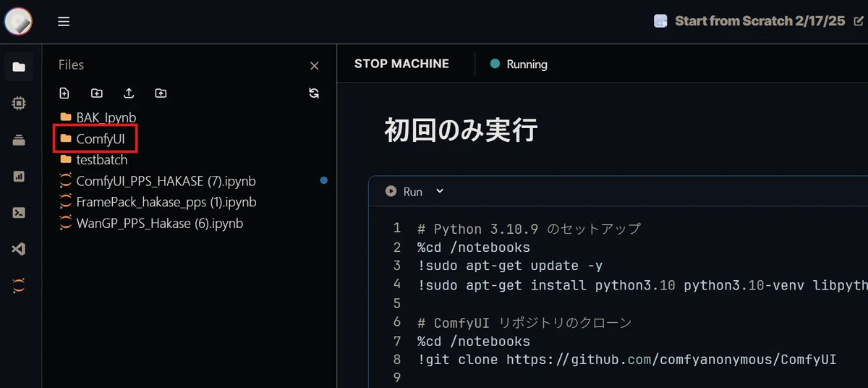Open WanGP_PPS_Hakase (6).ipynb notebook
The width and height of the screenshot is (868, 388).
coord(150,224)
